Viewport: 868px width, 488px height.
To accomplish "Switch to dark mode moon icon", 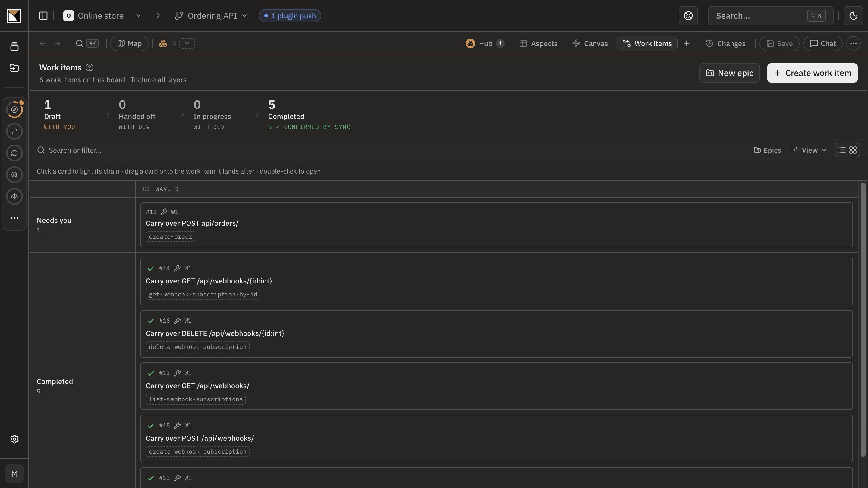I will [853, 16].
